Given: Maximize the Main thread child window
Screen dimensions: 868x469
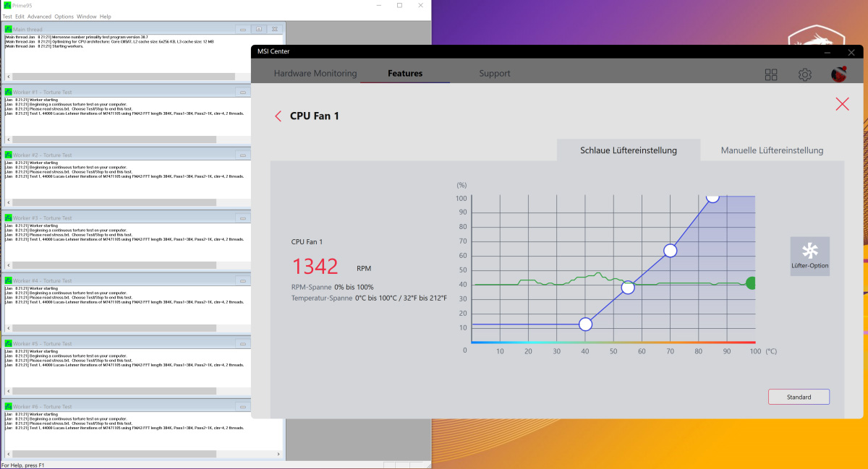Looking at the screenshot, I should coord(258,29).
